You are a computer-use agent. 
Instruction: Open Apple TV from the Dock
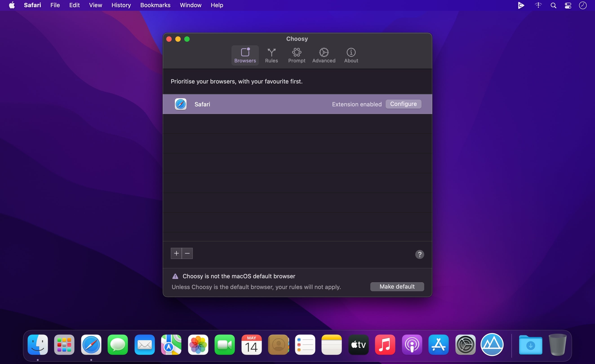point(358,344)
